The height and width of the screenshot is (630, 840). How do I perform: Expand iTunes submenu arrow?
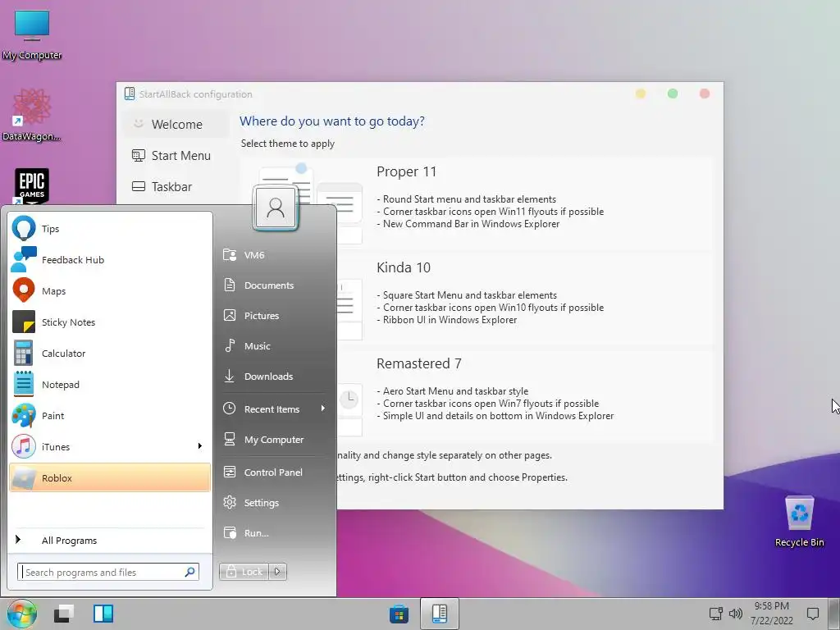pos(200,446)
